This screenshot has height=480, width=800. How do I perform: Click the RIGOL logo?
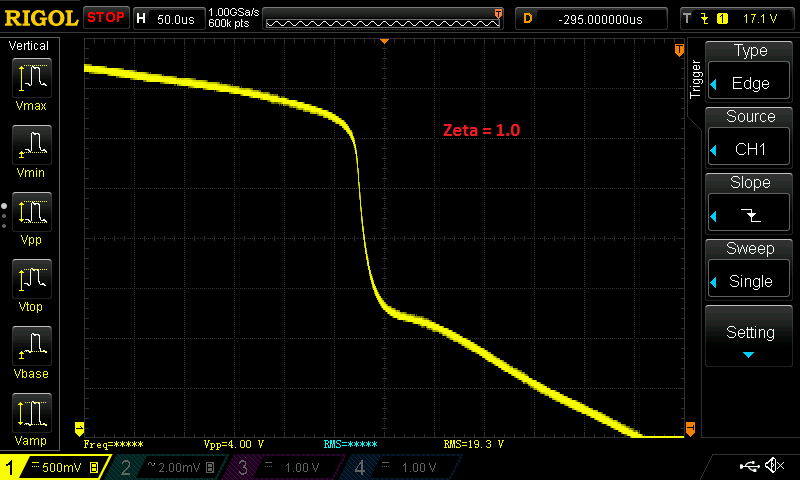click(x=41, y=18)
